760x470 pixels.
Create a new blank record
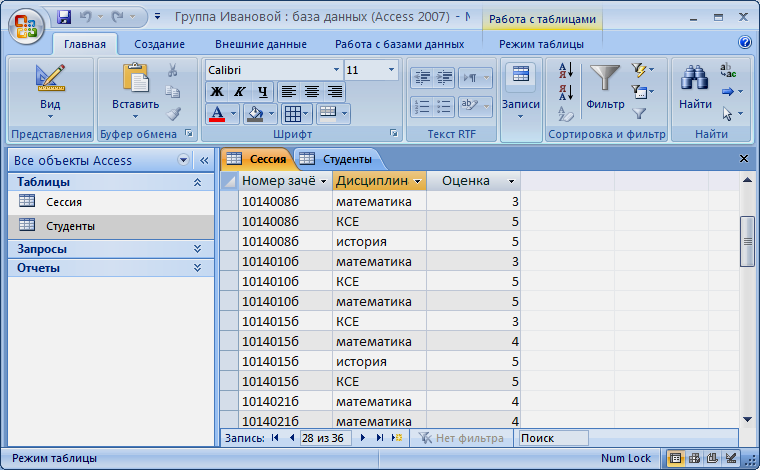(x=397, y=438)
